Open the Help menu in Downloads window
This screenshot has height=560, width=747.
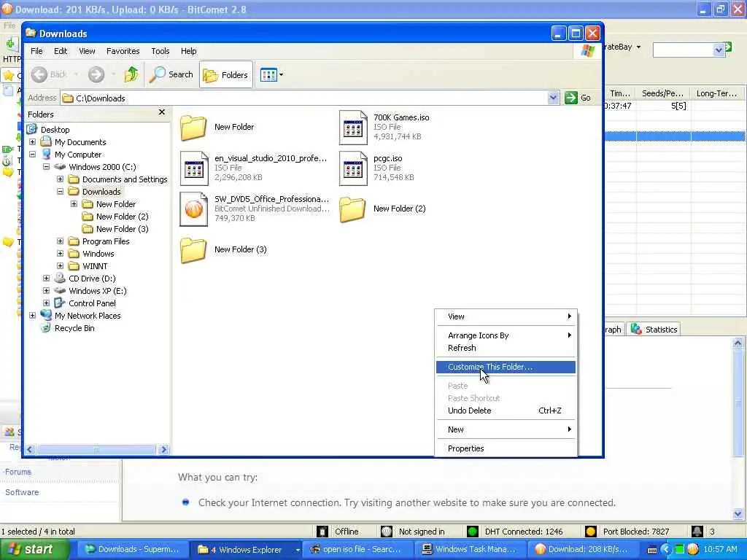click(x=189, y=51)
